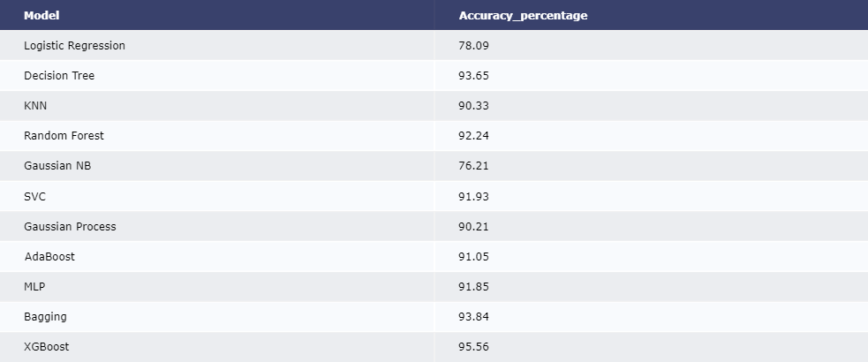
Task: Select the 76.21 accuracy cell
Action: pos(473,166)
